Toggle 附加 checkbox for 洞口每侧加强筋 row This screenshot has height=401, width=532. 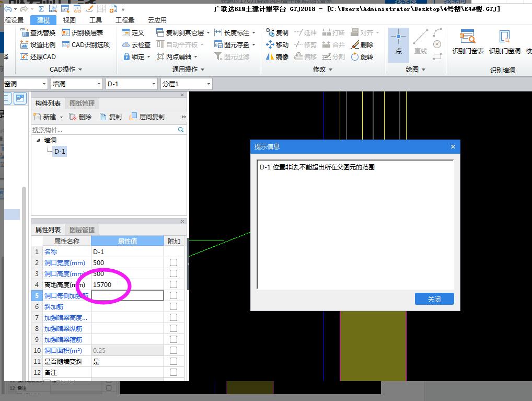coord(174,295)
